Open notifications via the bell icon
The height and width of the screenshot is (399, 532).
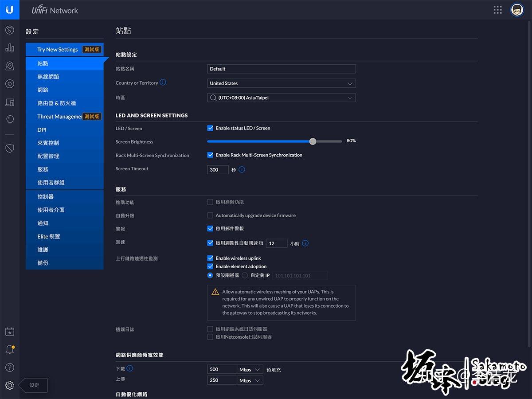point(10,349)
